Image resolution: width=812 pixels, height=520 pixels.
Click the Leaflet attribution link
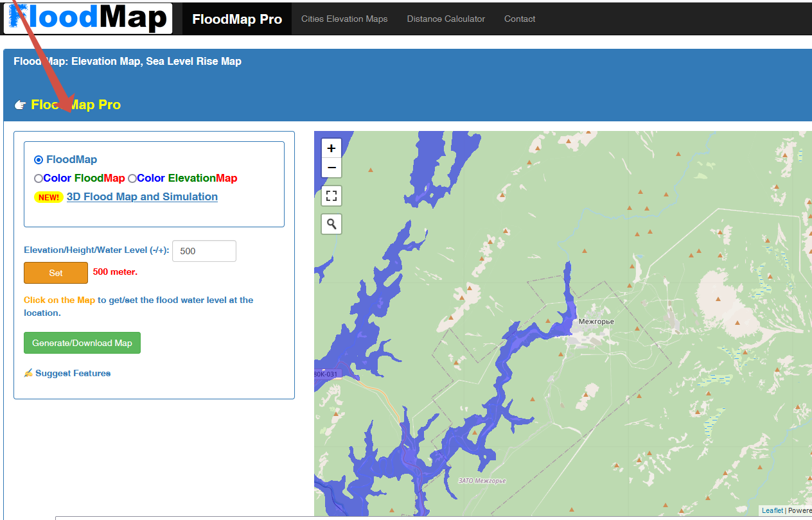[772, 511]
